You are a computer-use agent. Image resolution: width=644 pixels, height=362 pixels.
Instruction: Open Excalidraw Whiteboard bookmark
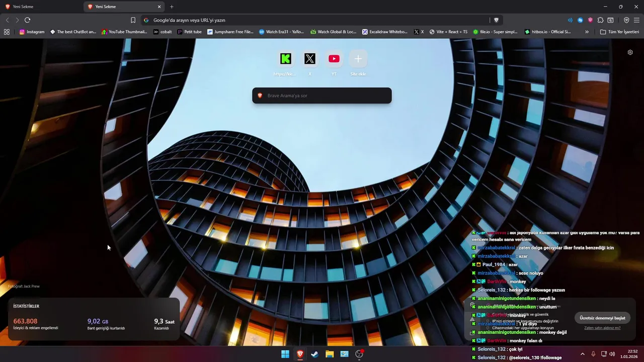click(385, 32)
